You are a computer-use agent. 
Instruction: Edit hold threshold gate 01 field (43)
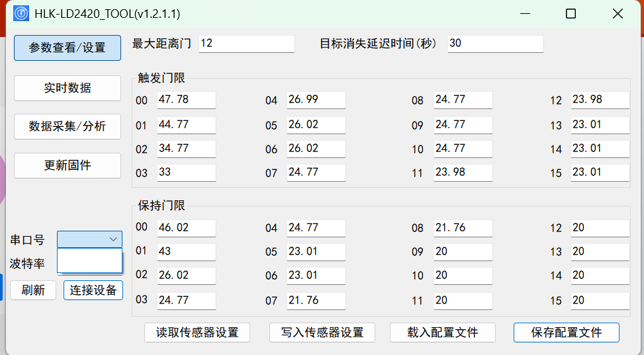click(186, 252)
